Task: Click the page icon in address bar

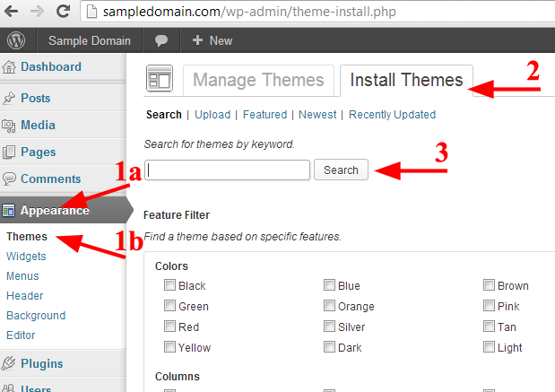Action: point(91,12)
